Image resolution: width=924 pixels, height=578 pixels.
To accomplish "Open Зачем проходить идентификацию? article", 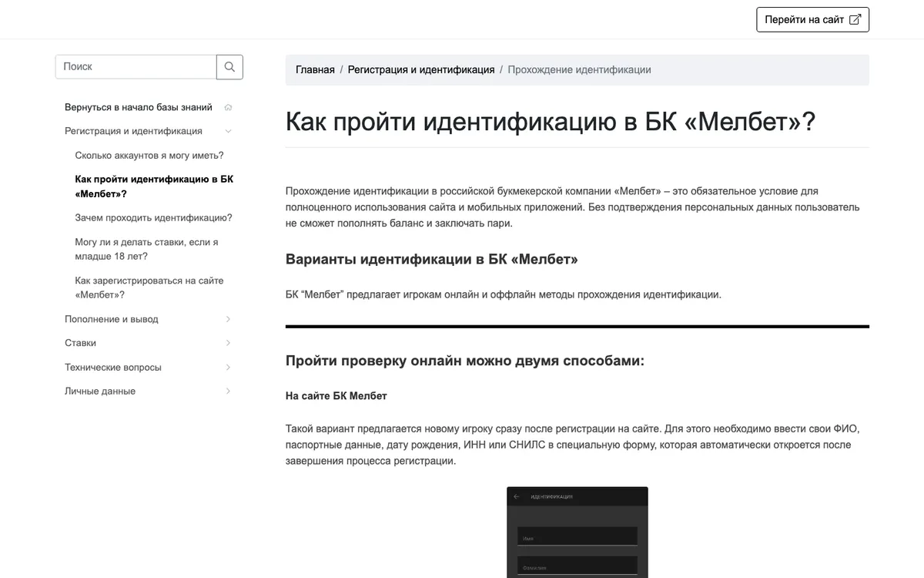I will [153, 218].
